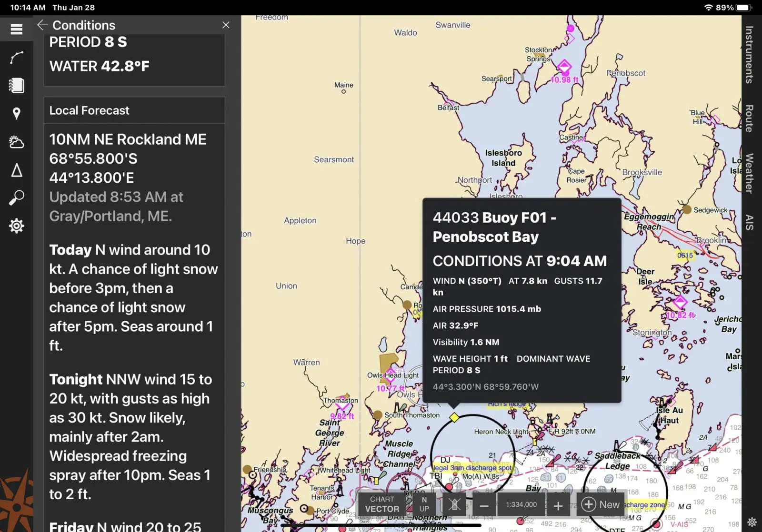
Task: Click the Belfast map label
Action: [x=448, y=108]
